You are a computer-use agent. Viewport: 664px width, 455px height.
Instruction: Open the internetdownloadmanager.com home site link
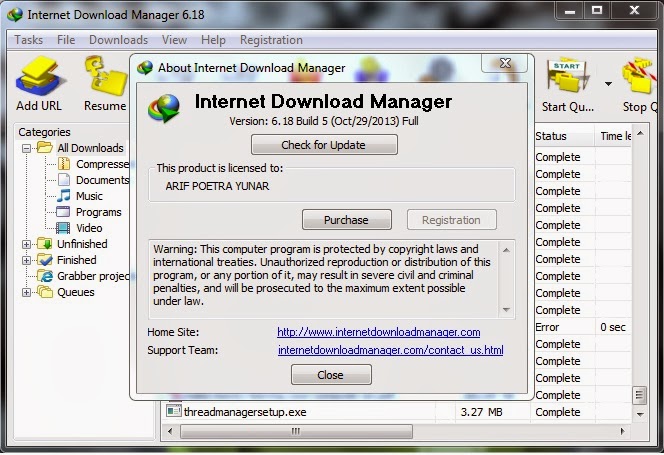point(379,332)
